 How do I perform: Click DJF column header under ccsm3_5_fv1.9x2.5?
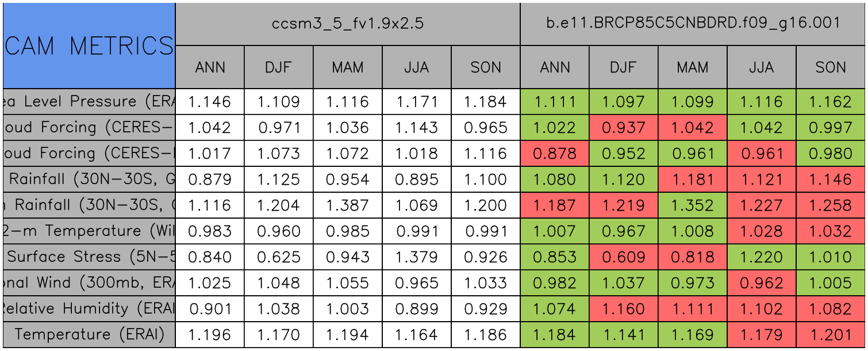[x=279, y=67]
